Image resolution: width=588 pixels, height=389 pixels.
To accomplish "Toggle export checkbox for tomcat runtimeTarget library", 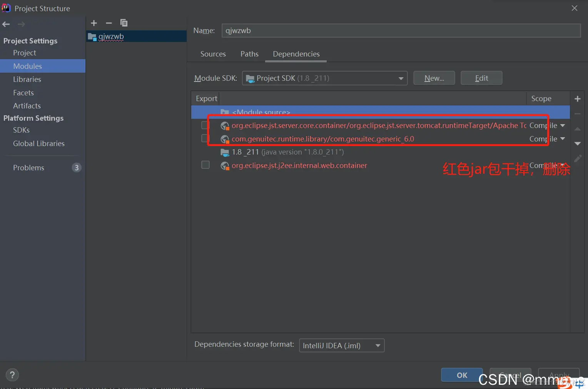I will 205,125.
